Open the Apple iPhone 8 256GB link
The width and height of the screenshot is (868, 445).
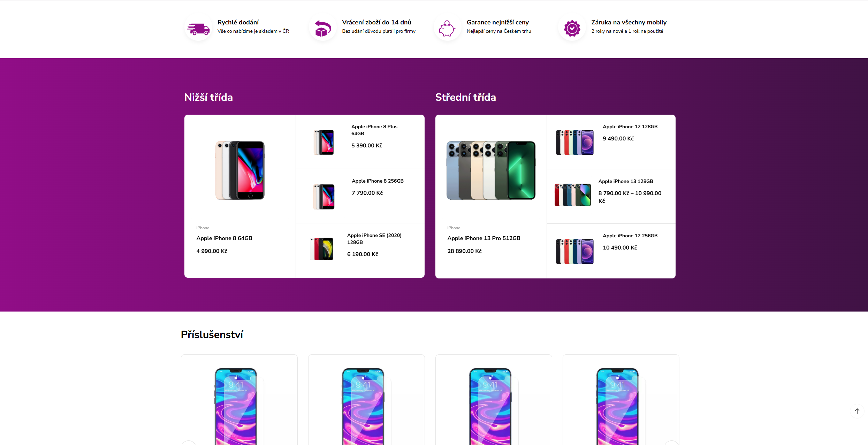coord(378,181)
